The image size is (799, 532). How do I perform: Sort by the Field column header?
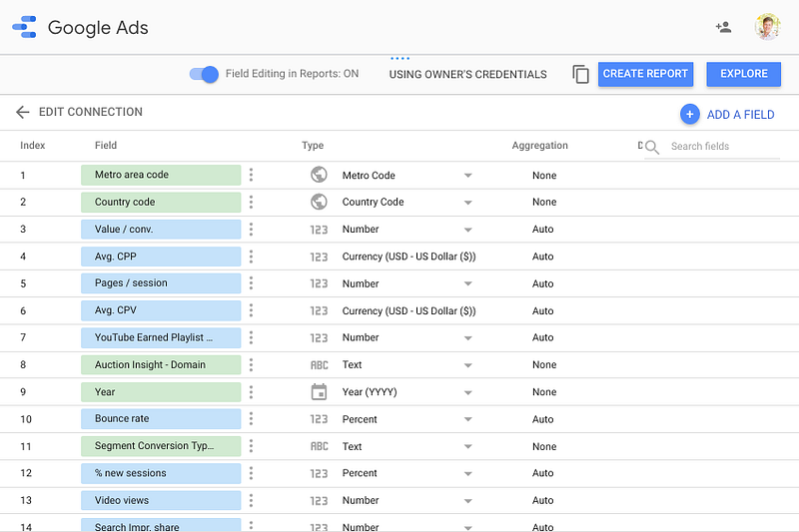[x=106, y=146]
